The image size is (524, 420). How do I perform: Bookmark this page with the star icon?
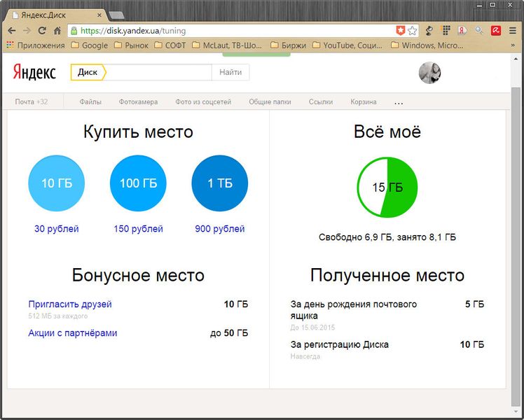[413, 31]
